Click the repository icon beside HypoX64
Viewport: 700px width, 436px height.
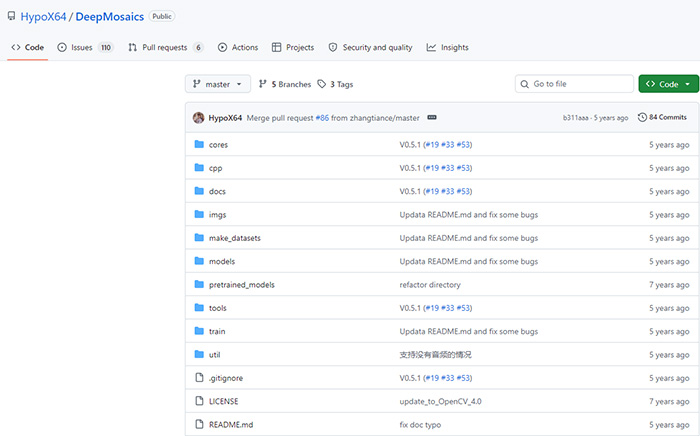click(11, 17)
